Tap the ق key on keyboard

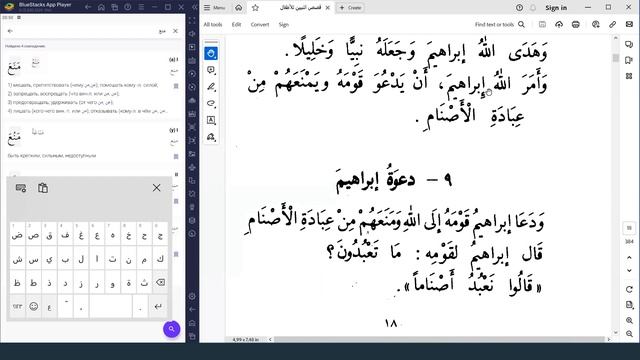point(49,234)
